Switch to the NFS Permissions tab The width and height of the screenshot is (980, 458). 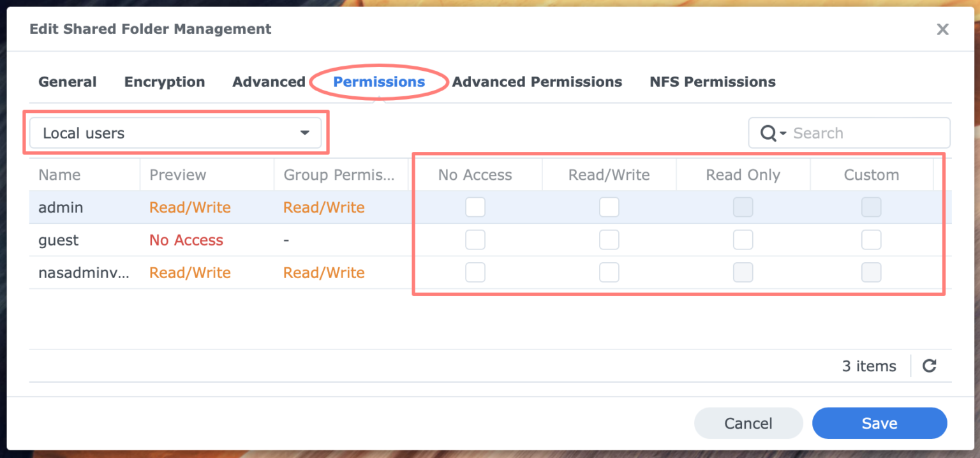712,82
